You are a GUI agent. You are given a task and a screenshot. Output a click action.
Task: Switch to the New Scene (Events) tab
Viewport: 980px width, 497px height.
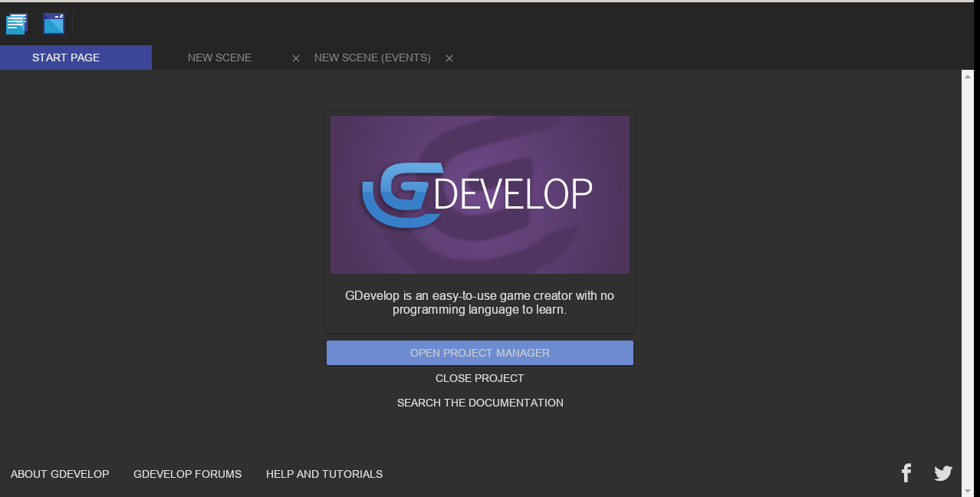pos(373,58)
